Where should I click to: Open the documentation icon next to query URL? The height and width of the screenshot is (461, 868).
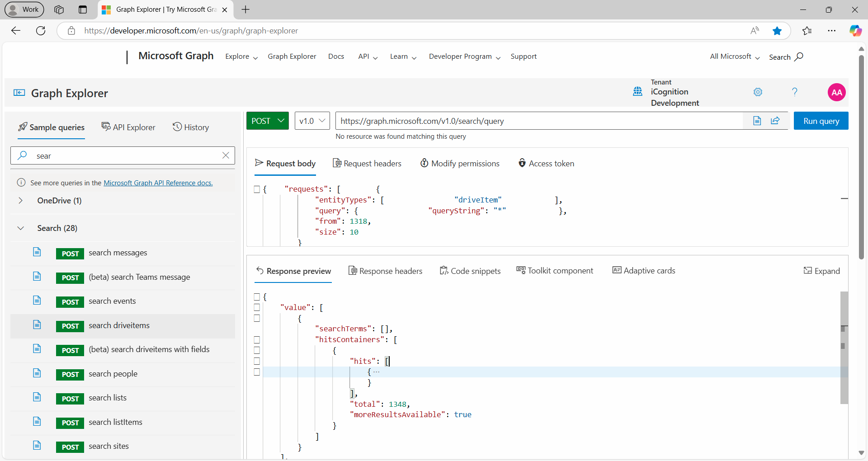[757, 121]
